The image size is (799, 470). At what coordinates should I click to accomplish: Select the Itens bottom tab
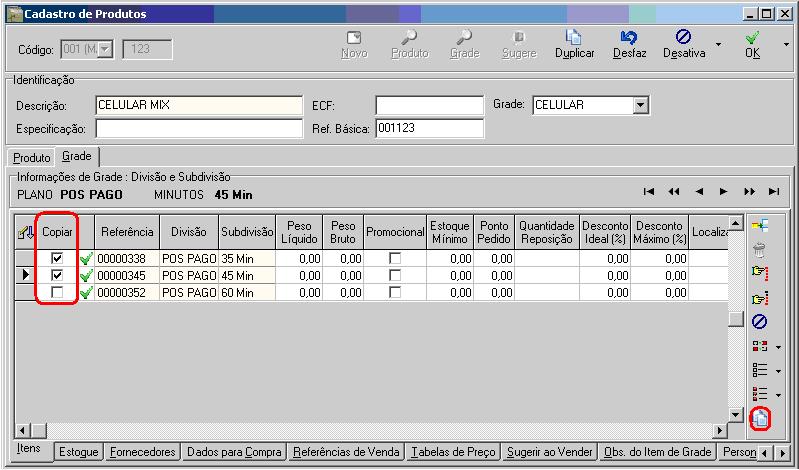point(29,449)
